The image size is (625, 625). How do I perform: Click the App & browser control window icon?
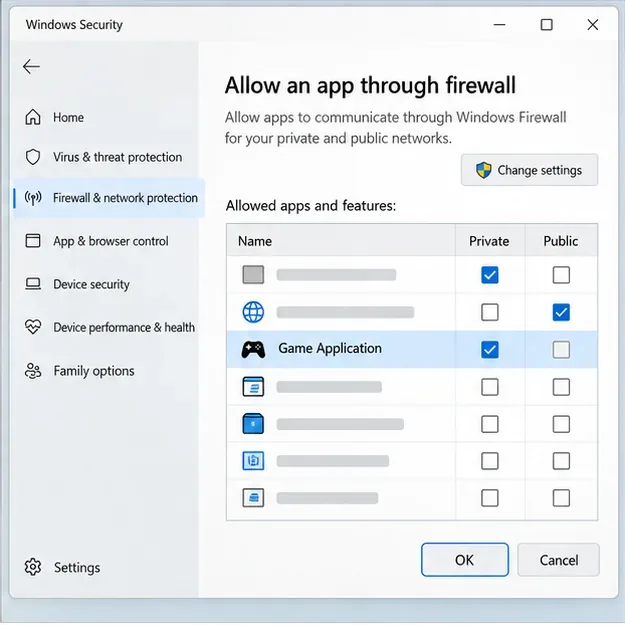click(33, 241)
